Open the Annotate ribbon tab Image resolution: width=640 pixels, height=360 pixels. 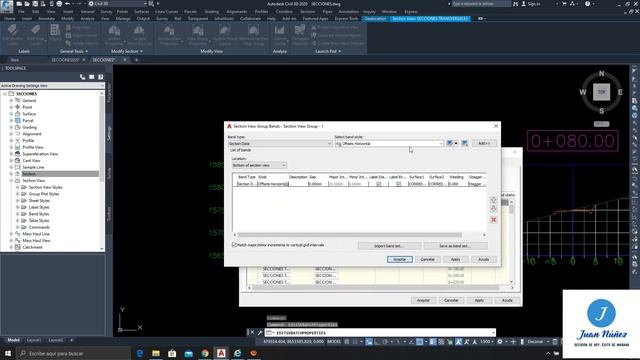point(46,19)
